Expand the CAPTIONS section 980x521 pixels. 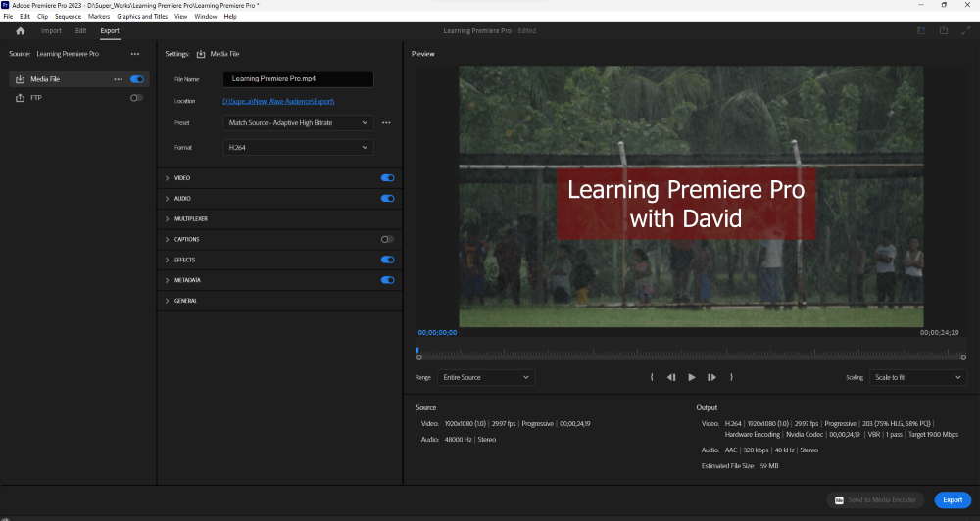point(167,239)
